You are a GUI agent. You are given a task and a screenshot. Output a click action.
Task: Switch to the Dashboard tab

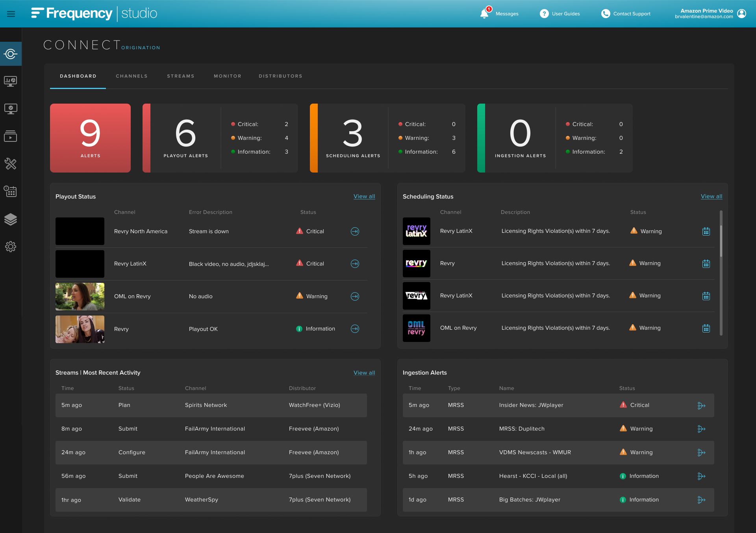point(78,76)
